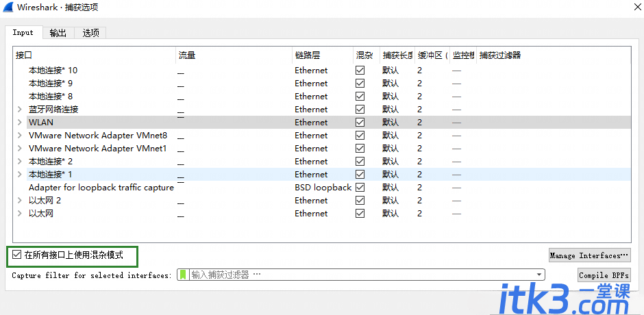Select Adapter for loopback traffic capture

(x=101, y=188)
